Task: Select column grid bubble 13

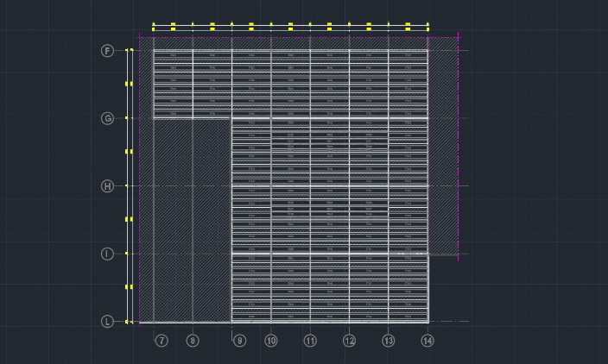Action: pyautogui.click(x=388, y=341)
